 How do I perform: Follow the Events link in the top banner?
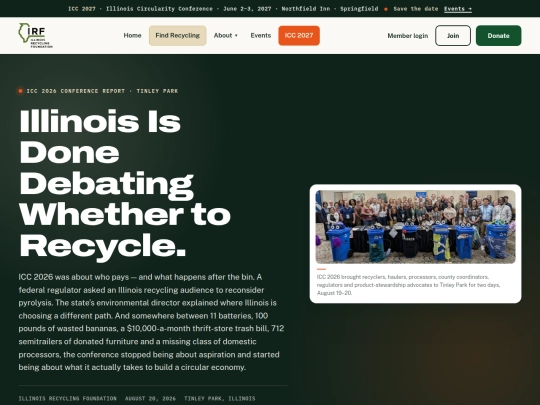point(458,9)
